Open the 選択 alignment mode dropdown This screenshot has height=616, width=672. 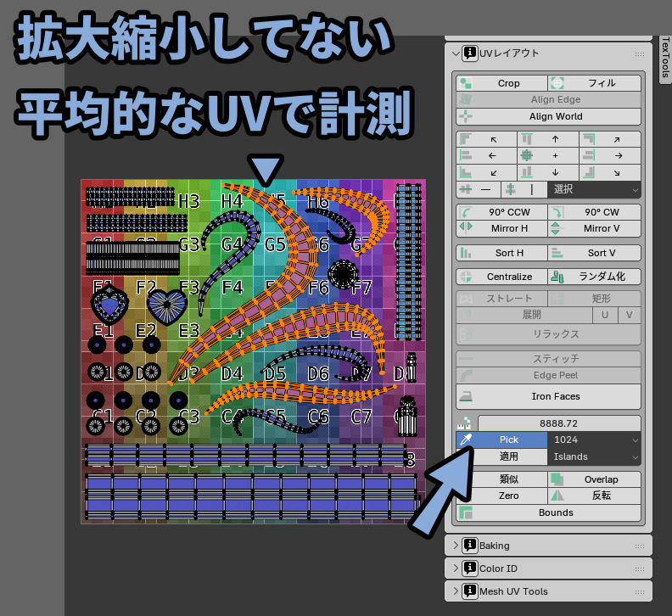pos(595,189)
